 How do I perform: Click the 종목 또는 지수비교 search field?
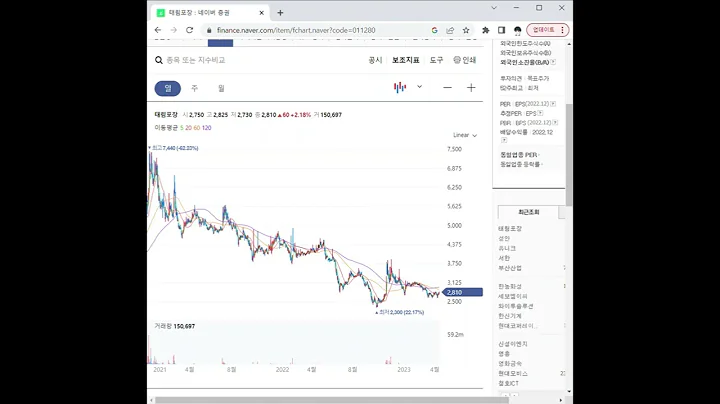(x=196, y=60)
